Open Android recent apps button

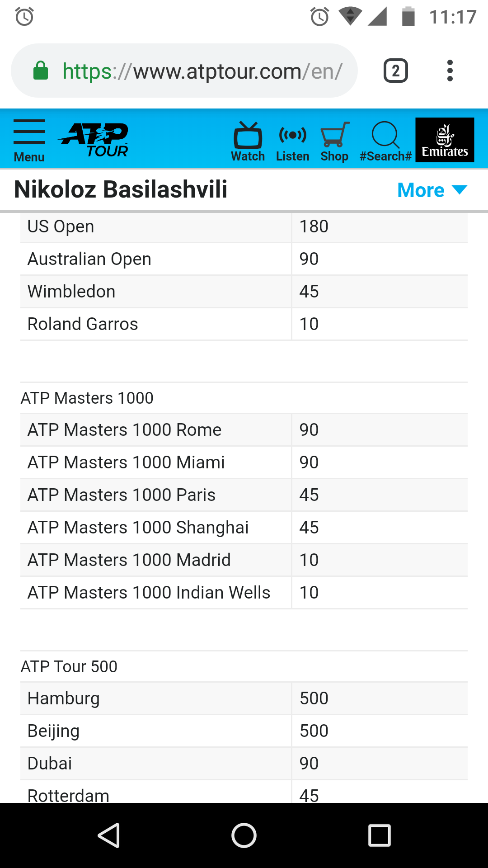tap(379, 835)
